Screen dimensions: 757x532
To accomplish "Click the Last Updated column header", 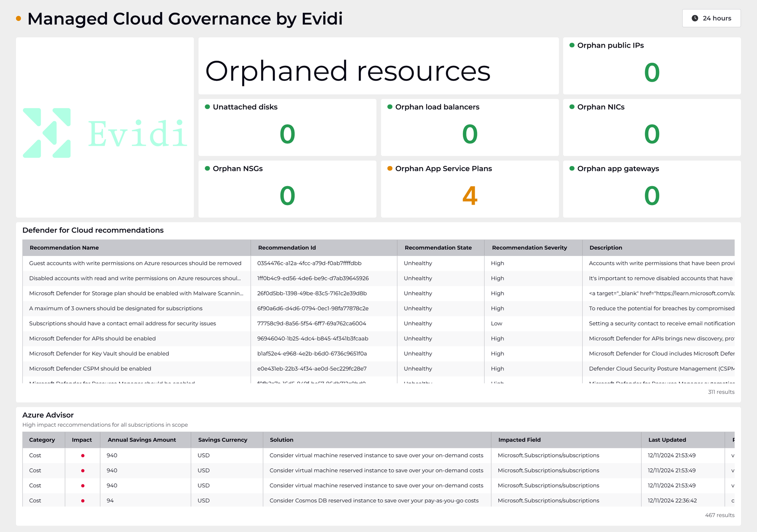I will [x=667, y=440].
